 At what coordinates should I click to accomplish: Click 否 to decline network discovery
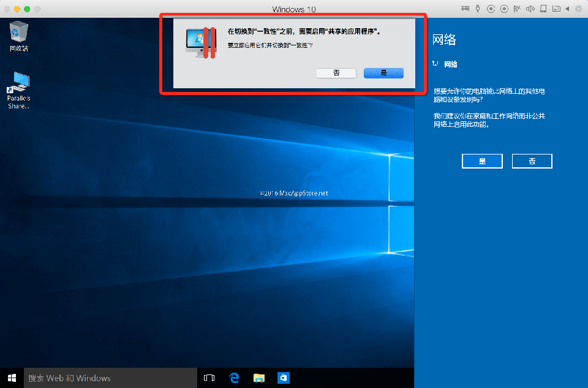coord(532,161)
